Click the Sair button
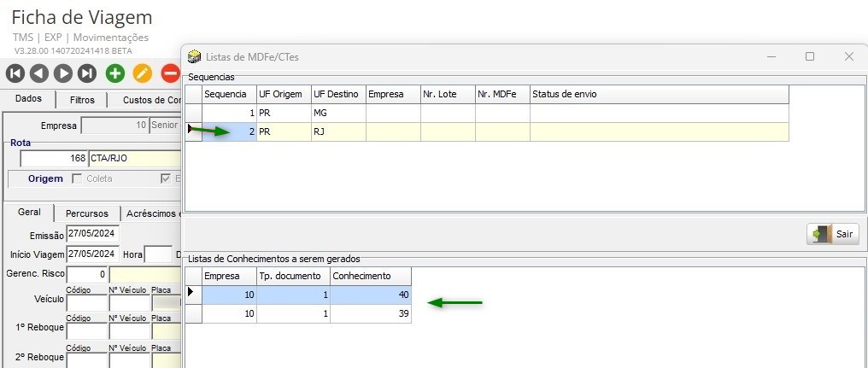This screenshot has height=368, width=868. point(833,234)
